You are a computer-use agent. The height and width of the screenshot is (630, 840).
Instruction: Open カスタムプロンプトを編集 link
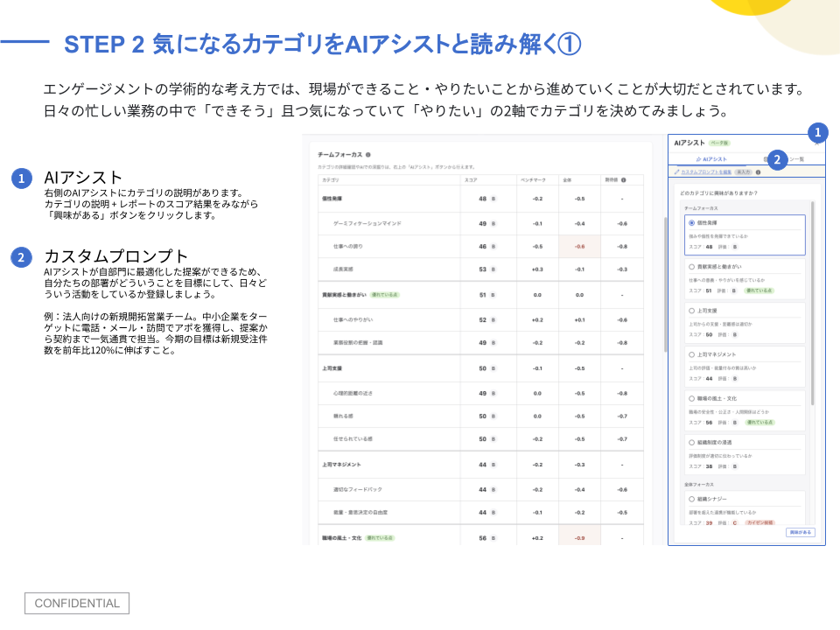706,172
